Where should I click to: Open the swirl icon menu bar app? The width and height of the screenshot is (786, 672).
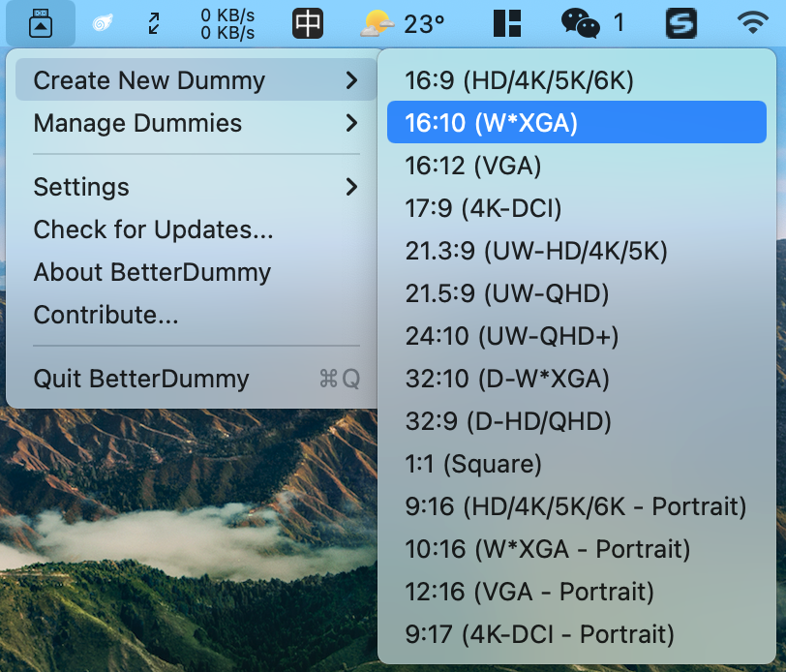coord(103,23)
